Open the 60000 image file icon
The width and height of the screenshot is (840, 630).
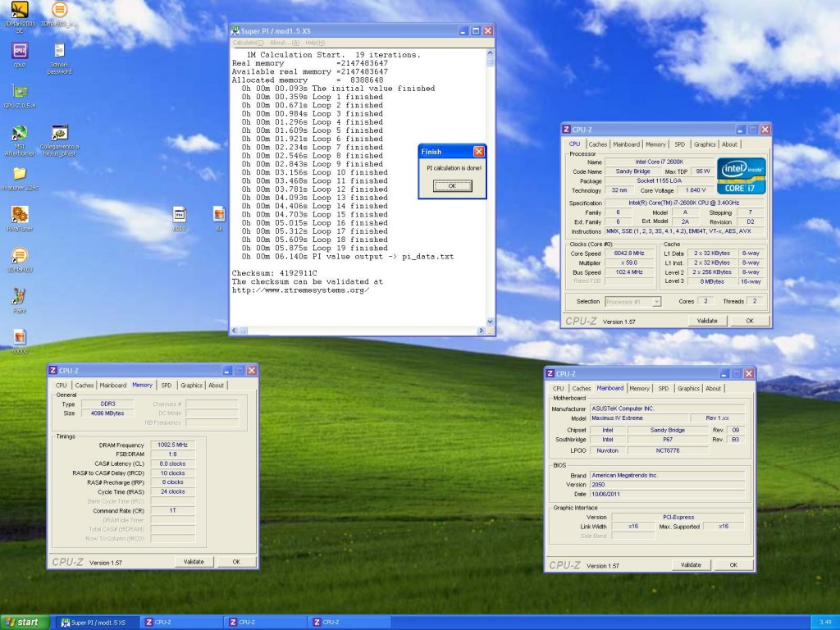point(20,341)
